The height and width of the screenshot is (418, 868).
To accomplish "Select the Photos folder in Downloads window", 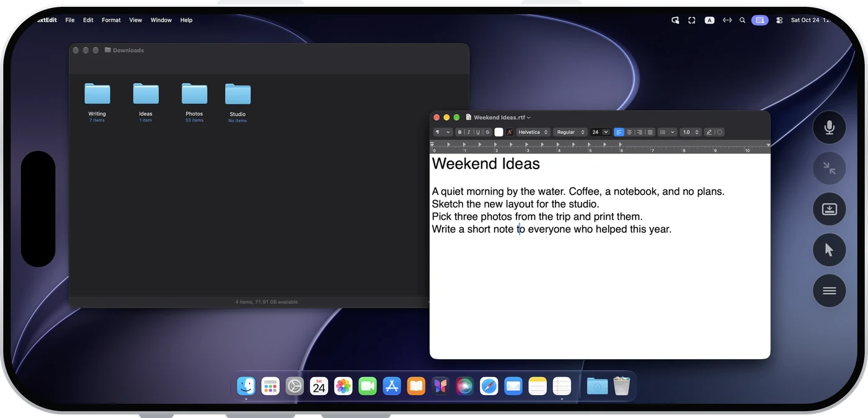I will (x=194, y=94).
